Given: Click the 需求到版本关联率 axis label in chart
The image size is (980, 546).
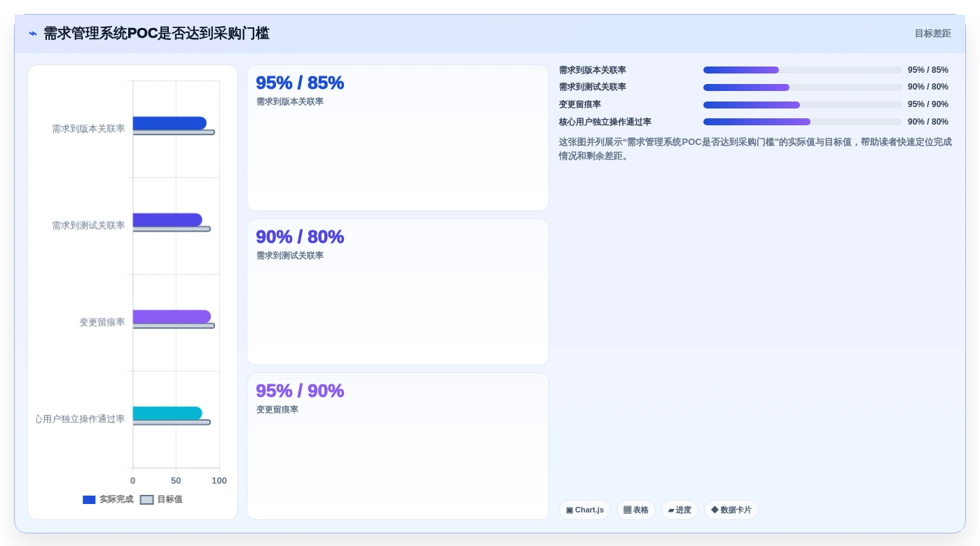Looking at the screenshot, I should (88, 129).
